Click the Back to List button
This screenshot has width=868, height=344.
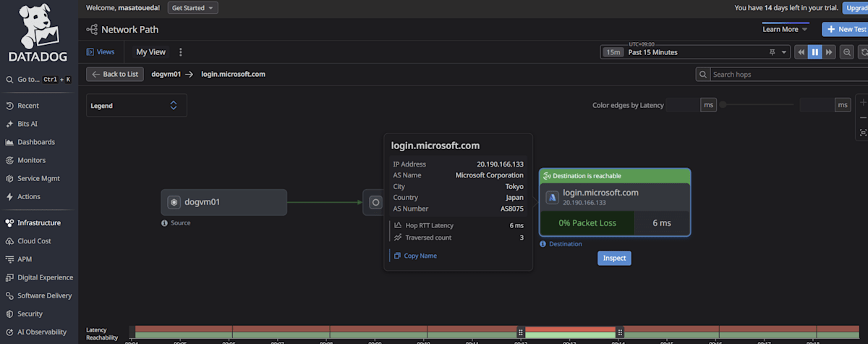coord(115,74)
